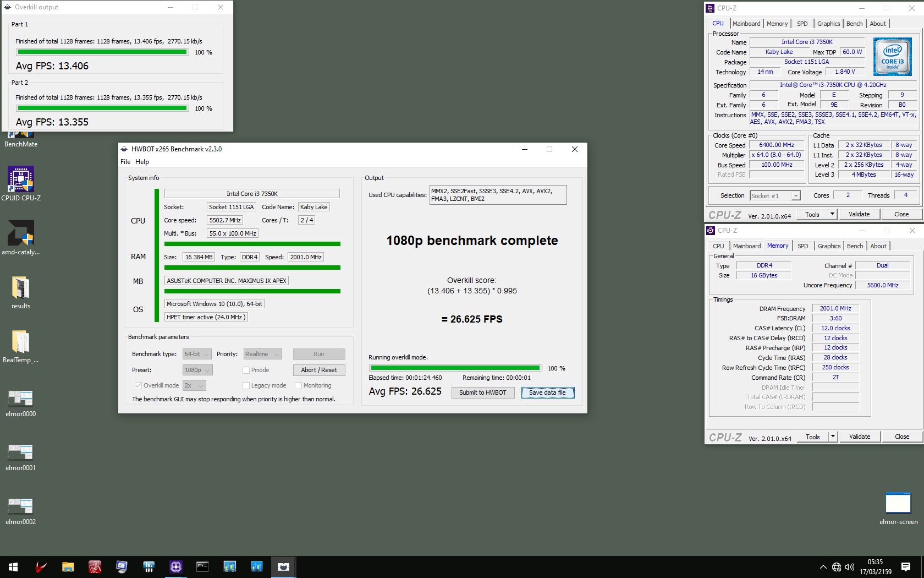This screenshot has height=578, width=924.
Task: Select the elmor0000 screenshot file icon
Action: tap(21, 403)
